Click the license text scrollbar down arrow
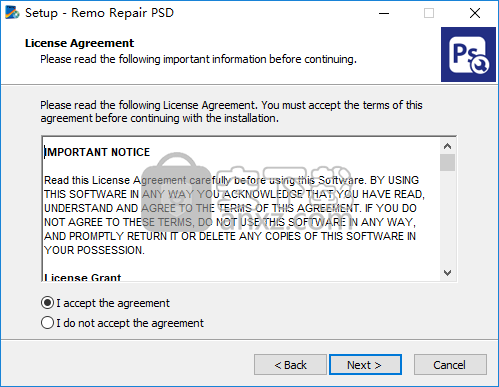The width and height of the screenshot is (499, 387). point(447,272)
